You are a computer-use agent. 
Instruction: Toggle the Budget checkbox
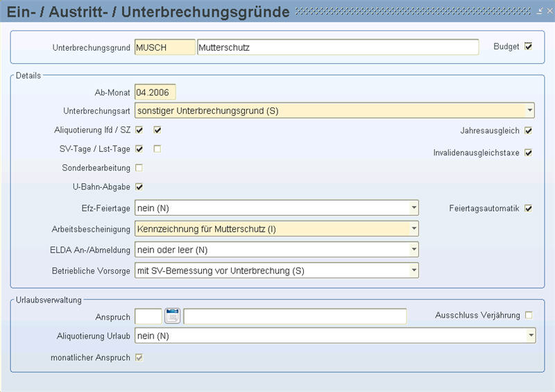pyautogui.click(x=529, y=46)
